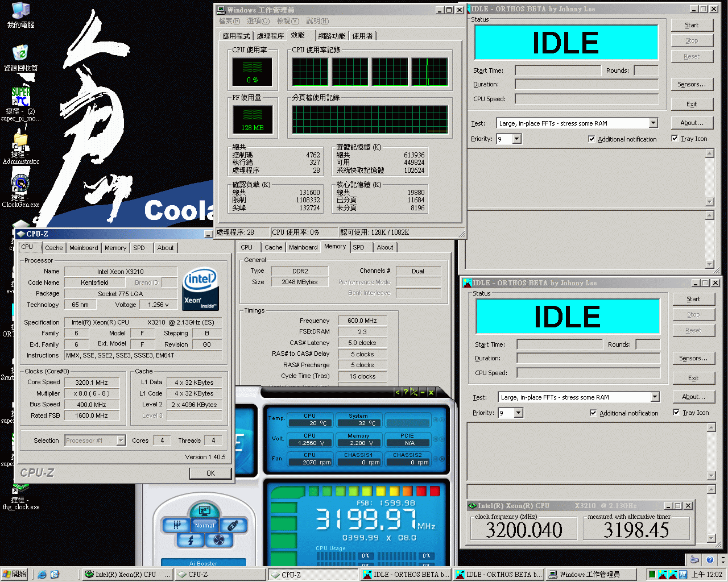Launch the super_pi_mod shortcut icon
728x582 pixels.
pos(20,97)
